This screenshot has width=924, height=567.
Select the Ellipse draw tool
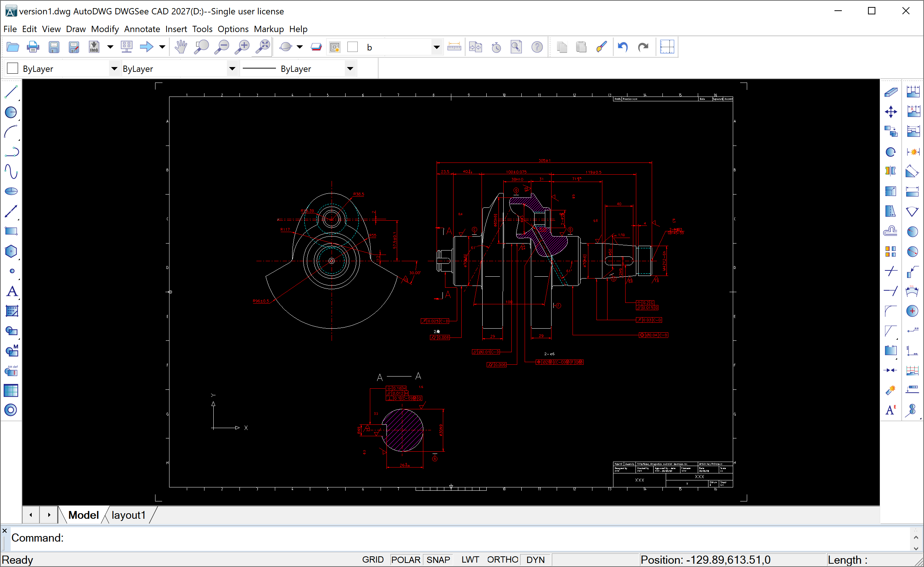pos(11,191)
